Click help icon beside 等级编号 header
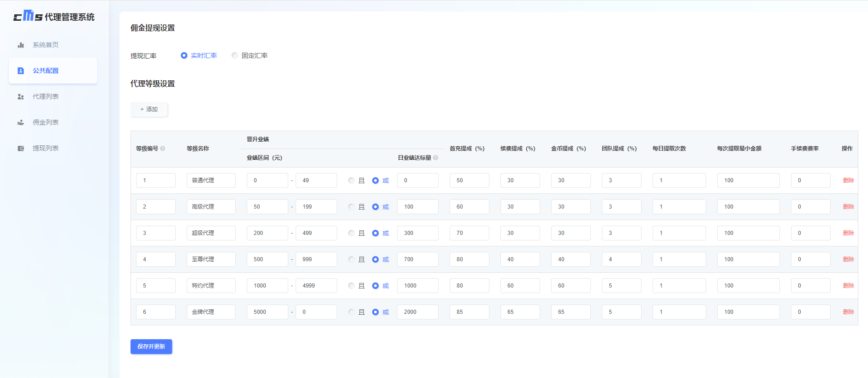Image resolution: width=868 pixels, height=378 pixels. click(x=163, y=149)
